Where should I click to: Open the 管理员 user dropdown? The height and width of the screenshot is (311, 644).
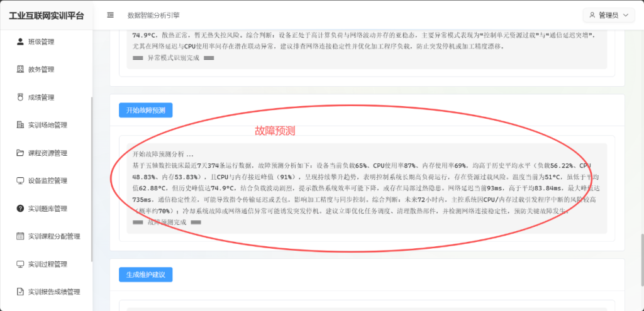click(x=608, y=15)
